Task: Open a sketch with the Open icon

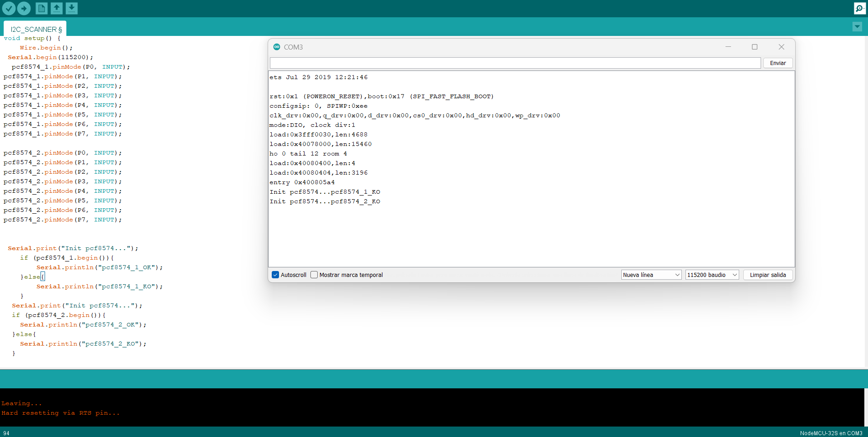Action: (56, 8)
